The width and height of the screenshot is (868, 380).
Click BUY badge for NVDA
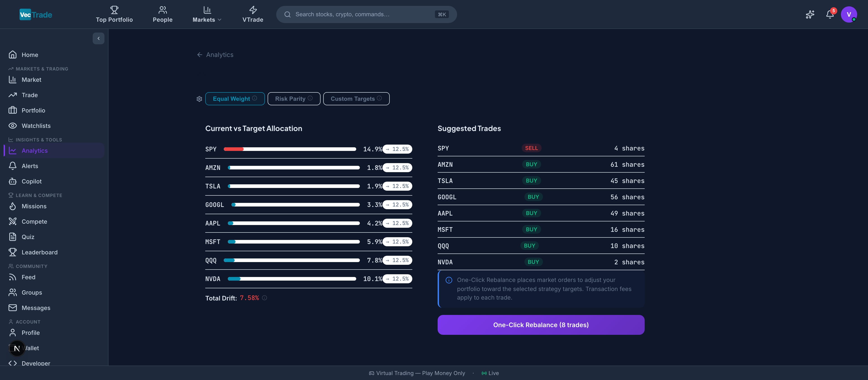(x=533, y=262)
